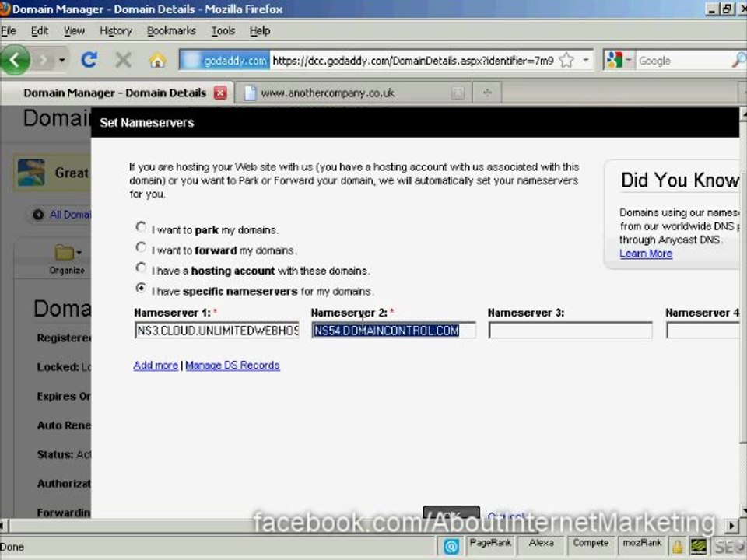Click the mozRank status bar item
747x560 pixels.
coord(642,543)
